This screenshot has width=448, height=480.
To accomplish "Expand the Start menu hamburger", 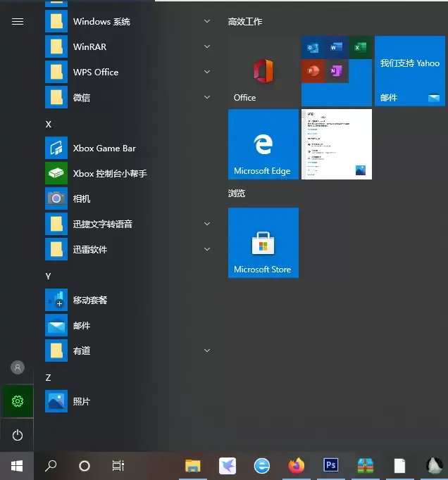I will pos(18,21).
